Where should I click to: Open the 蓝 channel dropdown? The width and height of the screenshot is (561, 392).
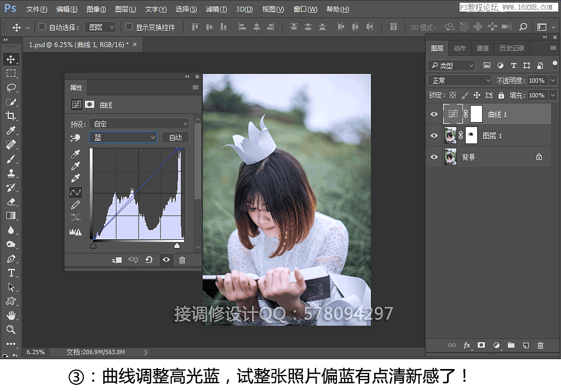(x=123, y=137)
